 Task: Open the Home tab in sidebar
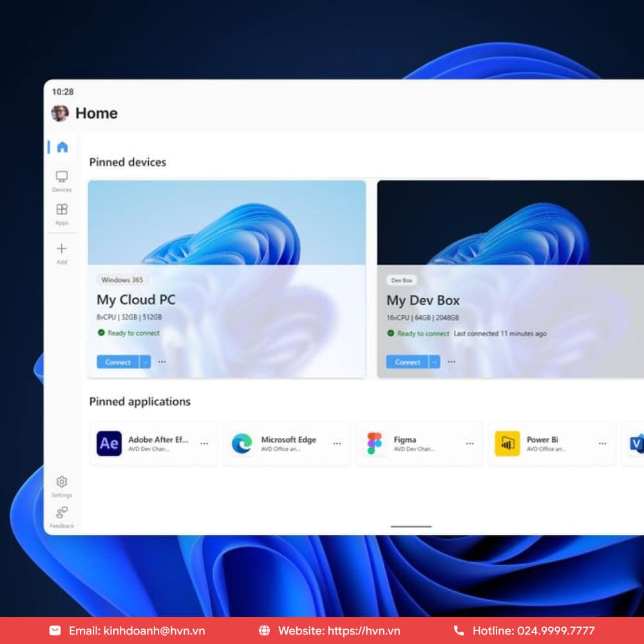62,147
